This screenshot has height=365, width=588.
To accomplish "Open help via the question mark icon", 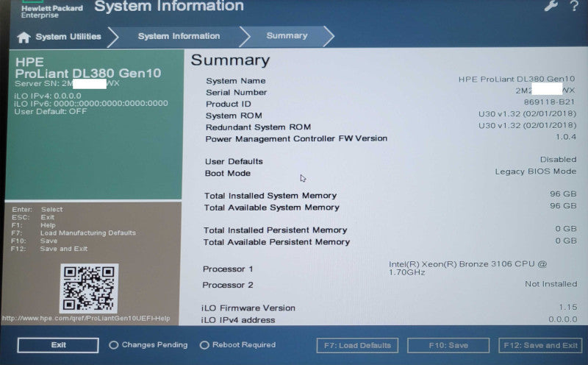I will pos(574,6).
